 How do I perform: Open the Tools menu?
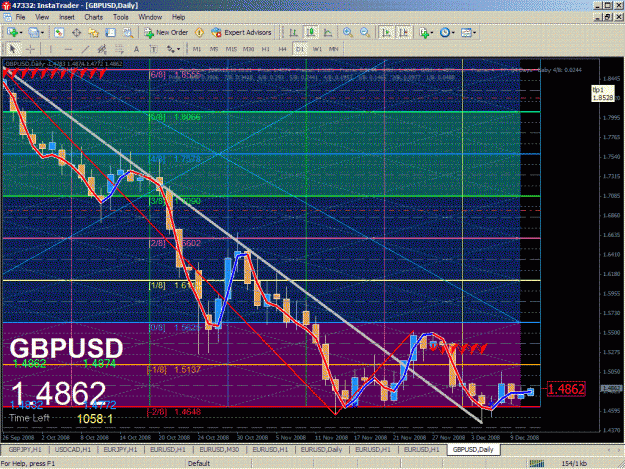[x=120, y=17]
